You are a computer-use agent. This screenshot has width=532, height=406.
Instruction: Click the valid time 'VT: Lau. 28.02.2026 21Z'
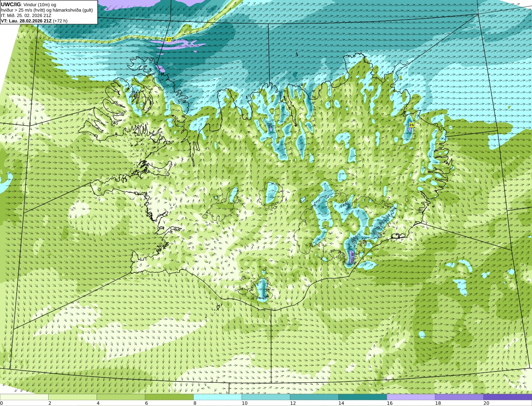pos(26,21)
